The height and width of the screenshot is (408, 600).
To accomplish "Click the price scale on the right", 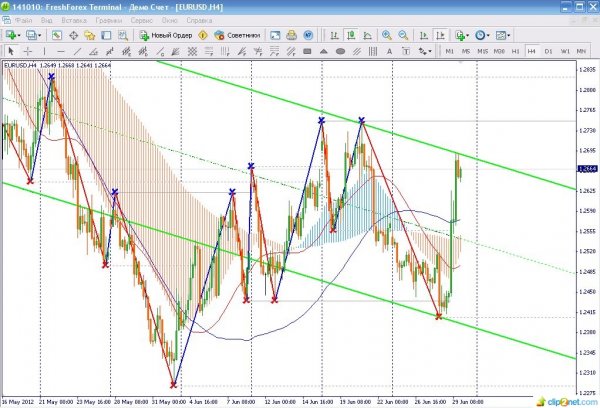I will (588, 230).
